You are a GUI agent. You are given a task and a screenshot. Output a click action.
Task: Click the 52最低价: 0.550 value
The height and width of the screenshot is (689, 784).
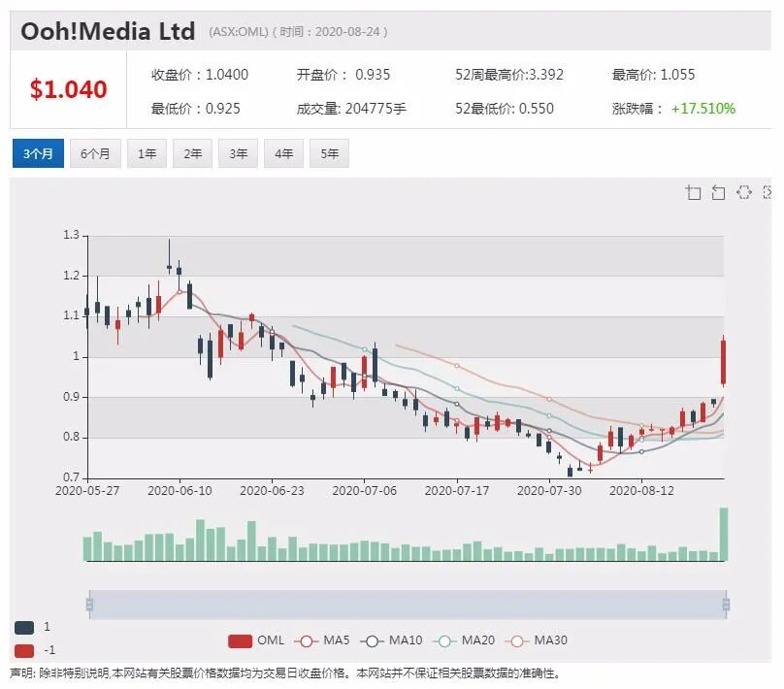pos(504,109)
